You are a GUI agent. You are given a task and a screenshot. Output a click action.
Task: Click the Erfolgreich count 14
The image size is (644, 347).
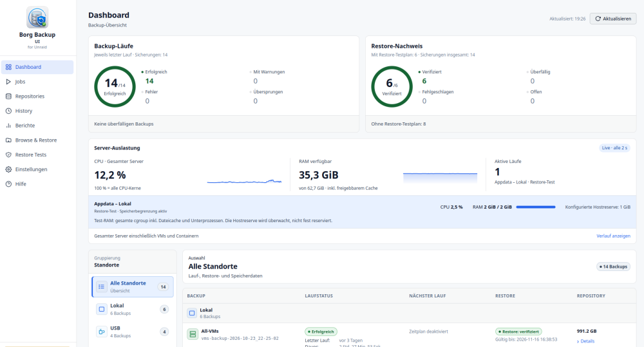pos(149,81)
